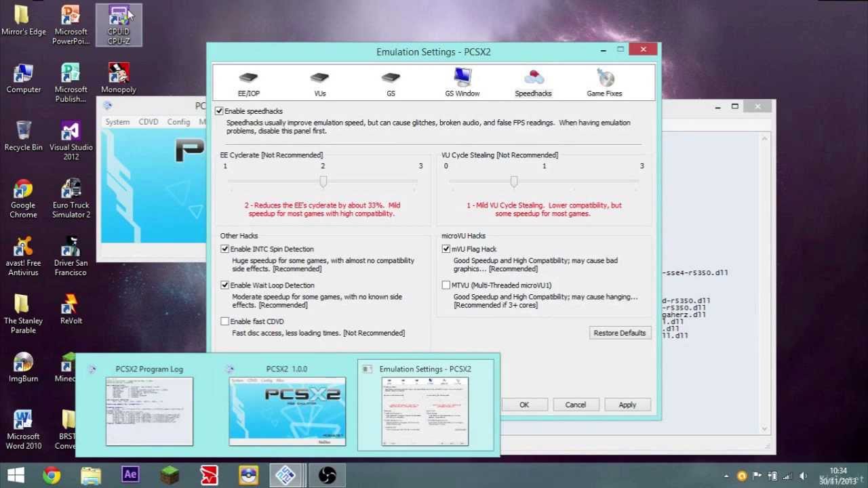Disable INTC Spin Detection

[x=224, y=249]
